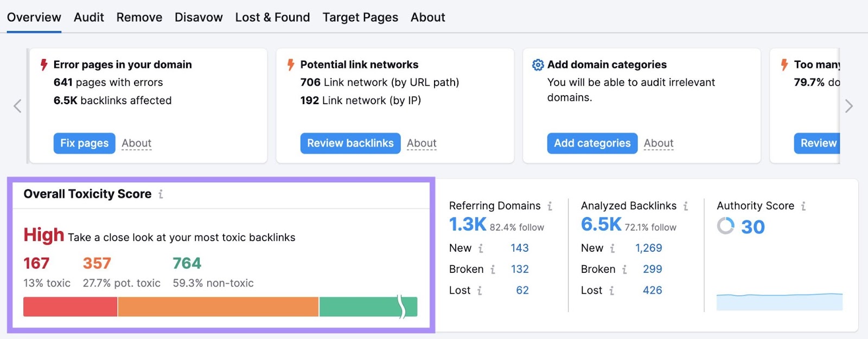Click info icon for Referring Domains Broken
The width and height of the screenshot is (868, 339).
(x=493, y=270)
